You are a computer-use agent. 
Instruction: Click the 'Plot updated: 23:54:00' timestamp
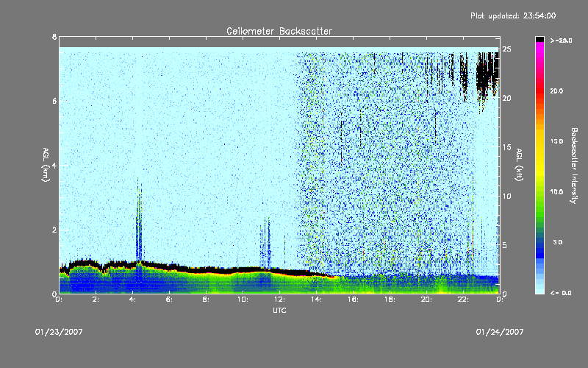click(513, 15)
